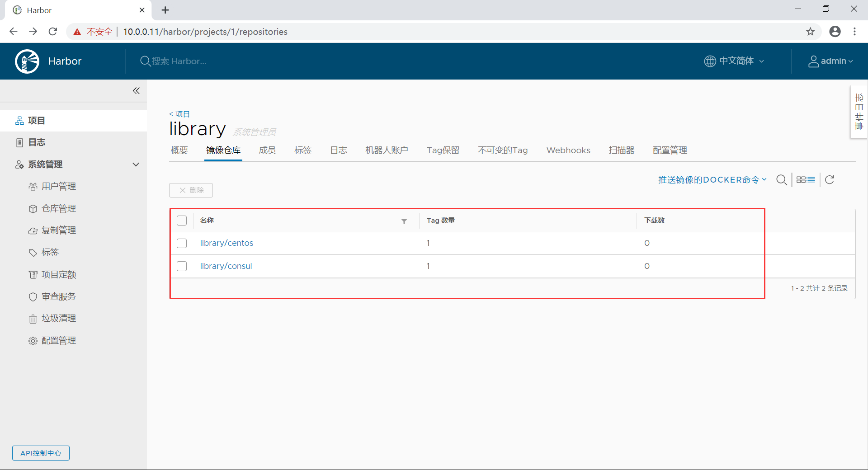Refresh the repository list
The height and width of the screenshot is (470, 868).
(830, 180)
